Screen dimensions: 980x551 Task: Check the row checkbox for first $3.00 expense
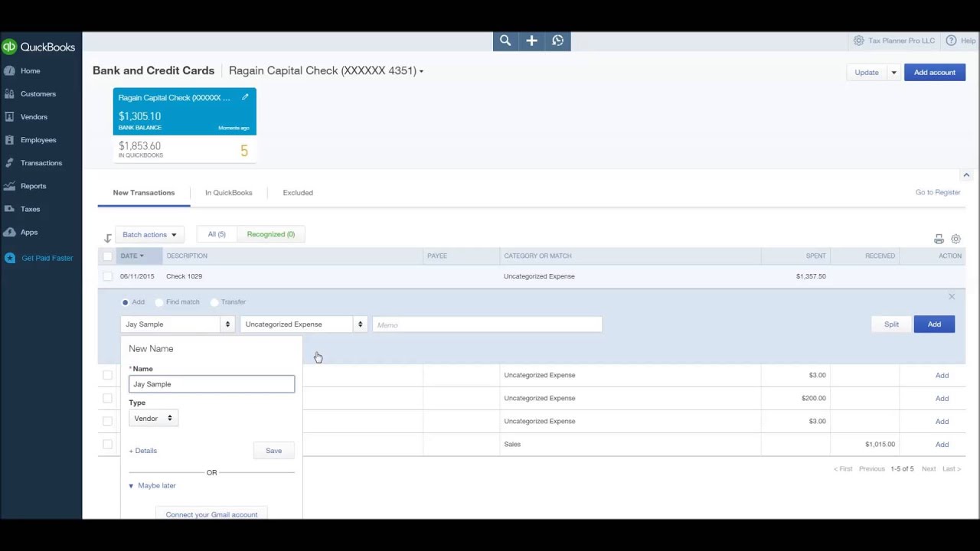(107, 375)
